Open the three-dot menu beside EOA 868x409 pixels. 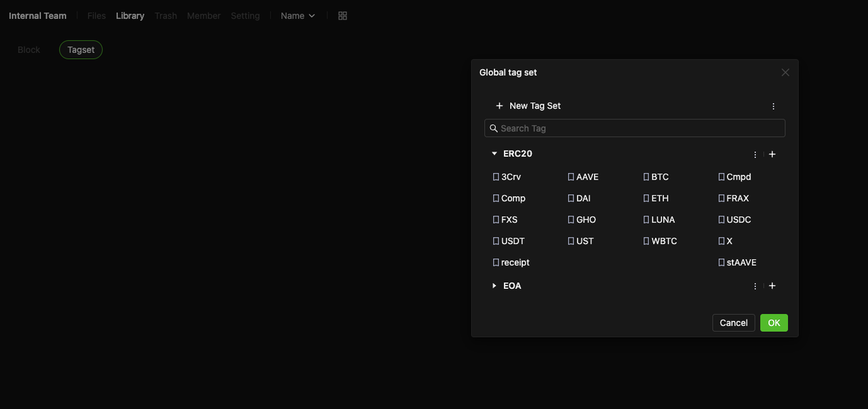pyautogui.click(x=755, y=286)
